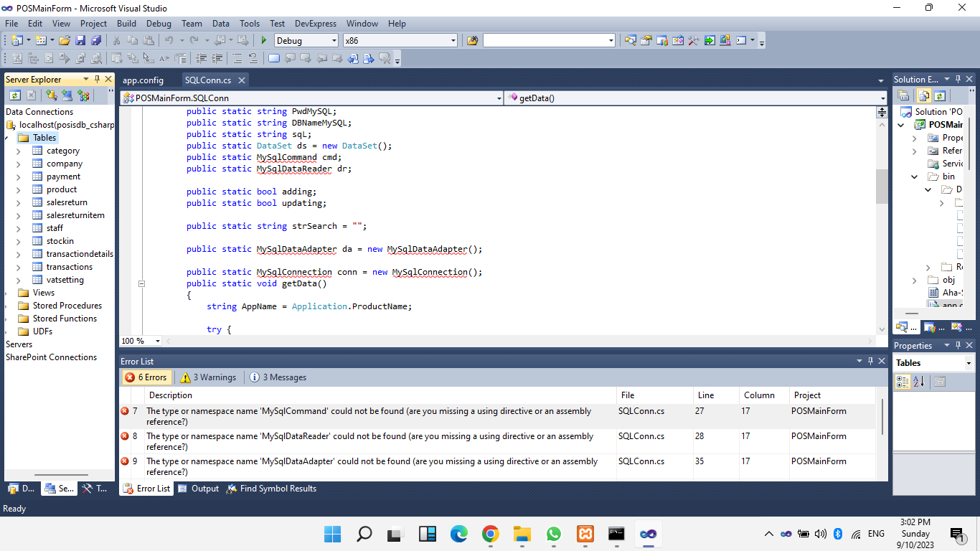
Task: Toggle auto-hide pin on Properties panel
Action: (x=958, y=345)
